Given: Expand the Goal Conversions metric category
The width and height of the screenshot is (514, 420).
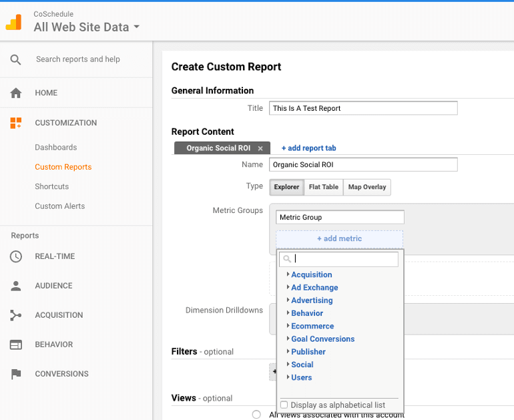Looking at the screenshot, I should [322, 339].
